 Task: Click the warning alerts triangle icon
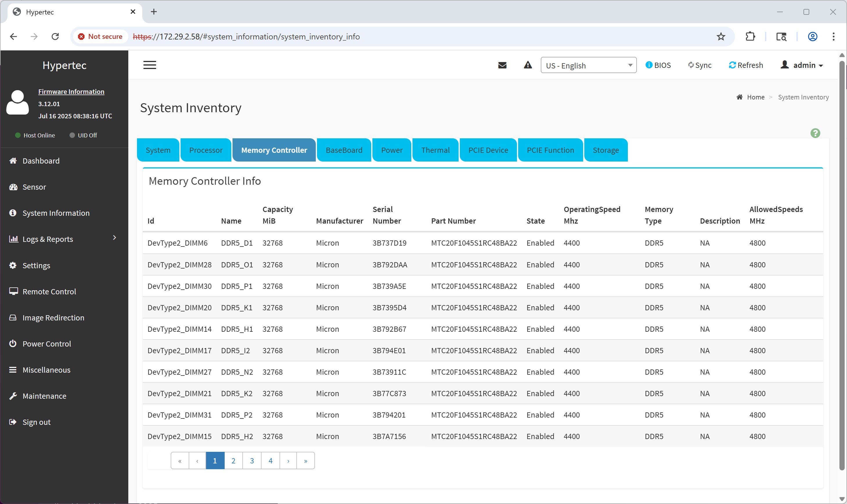tap(527, 65)
